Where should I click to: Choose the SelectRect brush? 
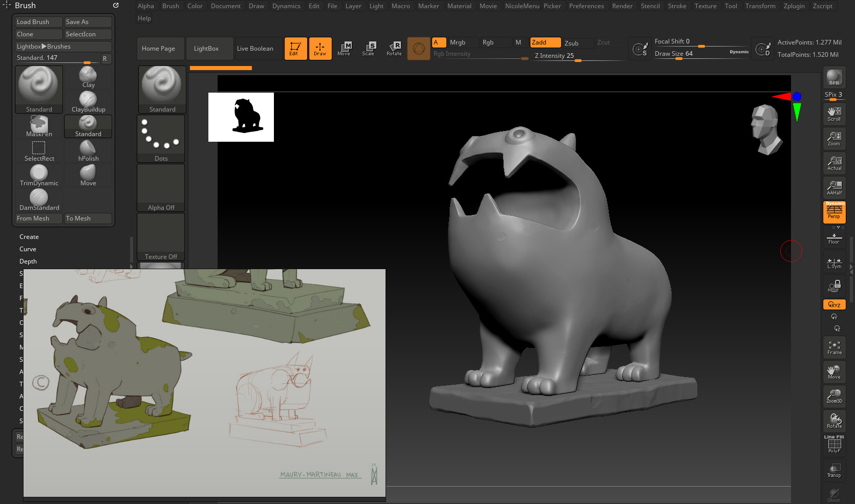[x=39, y=150]
